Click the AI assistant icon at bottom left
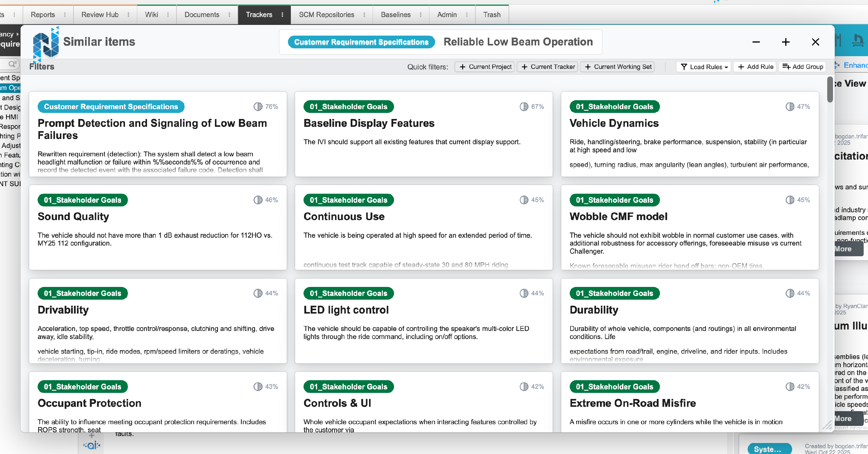Viewport: 868px width, 454px height. point(92,445)
